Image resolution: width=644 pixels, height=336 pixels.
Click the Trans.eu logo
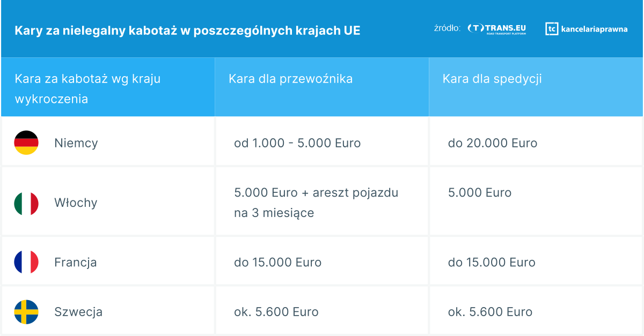pos(497,29)
